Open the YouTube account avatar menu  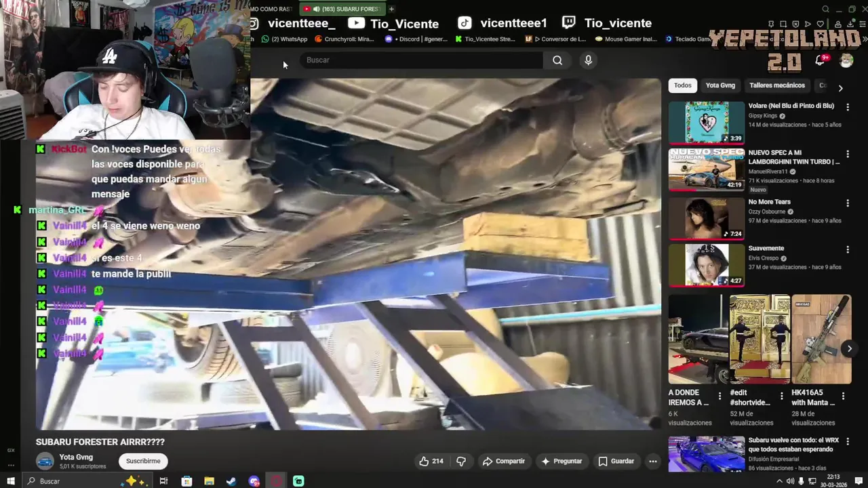coord(846,60)
